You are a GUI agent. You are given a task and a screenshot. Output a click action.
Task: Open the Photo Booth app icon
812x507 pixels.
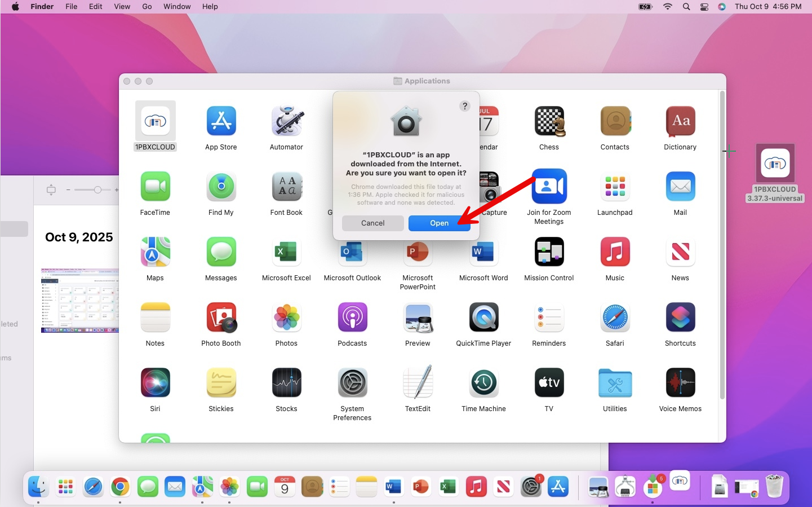click(x=221, y=318)
